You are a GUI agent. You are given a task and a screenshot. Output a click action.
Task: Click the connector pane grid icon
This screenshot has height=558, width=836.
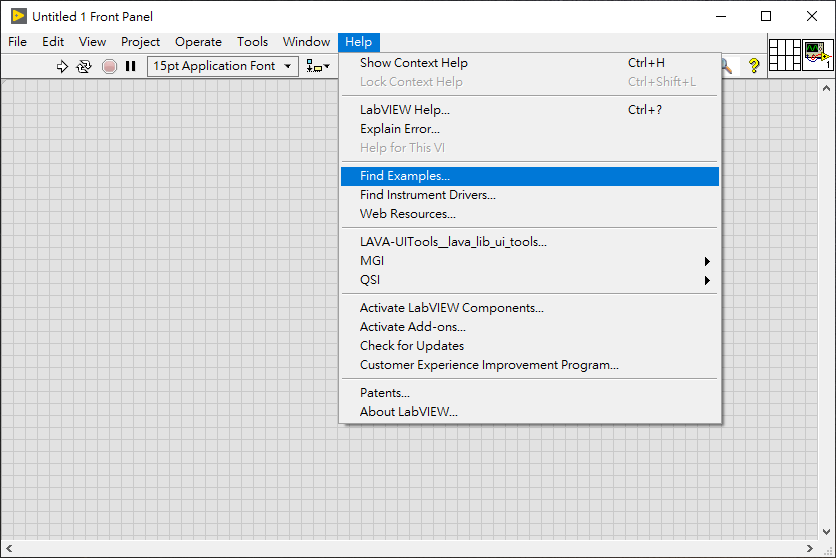point(784,55)
